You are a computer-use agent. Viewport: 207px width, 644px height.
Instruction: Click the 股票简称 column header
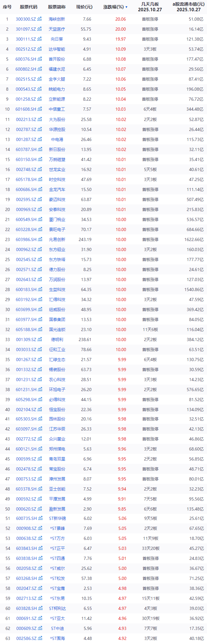(57, 7)
